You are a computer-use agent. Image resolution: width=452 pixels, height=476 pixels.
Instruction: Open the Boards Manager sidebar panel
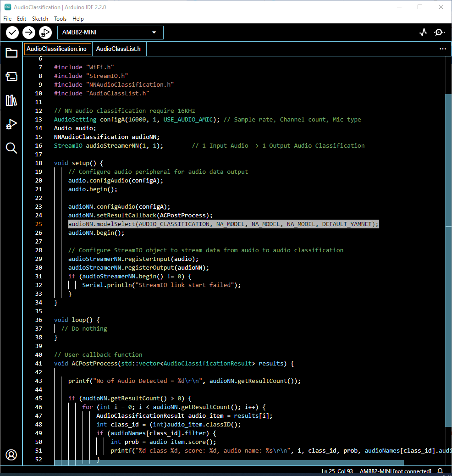[x=11, y=77]
